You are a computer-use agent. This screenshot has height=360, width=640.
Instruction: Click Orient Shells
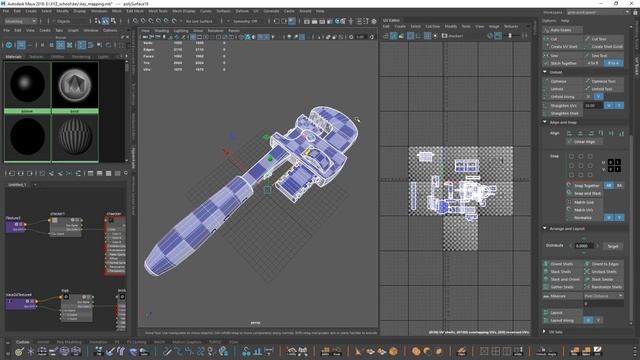562,264
